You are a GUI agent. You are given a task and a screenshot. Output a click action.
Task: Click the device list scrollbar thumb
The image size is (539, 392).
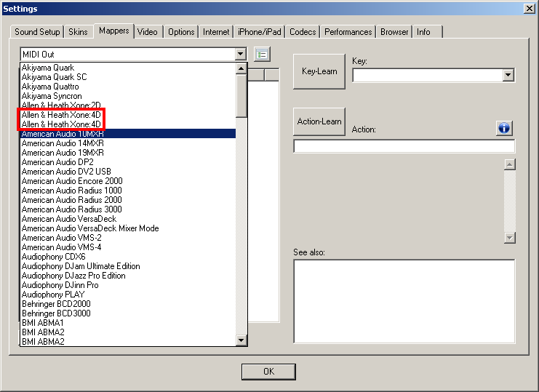pyautogui.click(x=241, y=95)
